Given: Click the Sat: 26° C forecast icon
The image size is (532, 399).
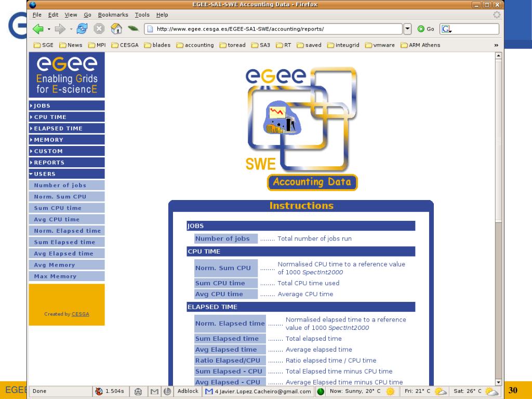Looking at the screenshot, I should pyautogui.click(x=491, y=391).
